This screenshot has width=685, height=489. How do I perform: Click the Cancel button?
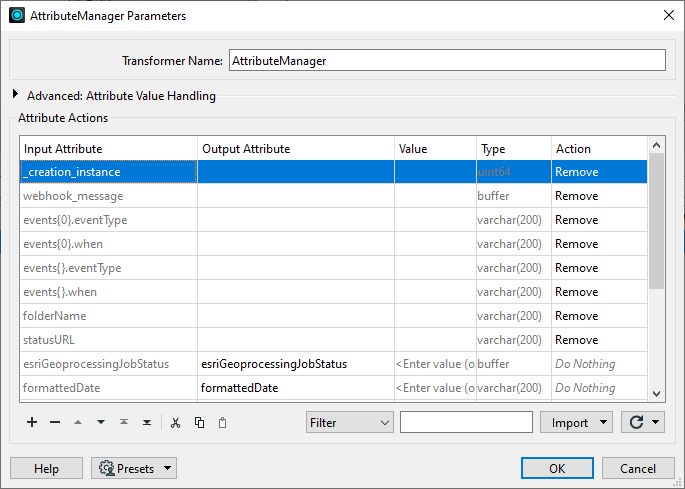638,468
